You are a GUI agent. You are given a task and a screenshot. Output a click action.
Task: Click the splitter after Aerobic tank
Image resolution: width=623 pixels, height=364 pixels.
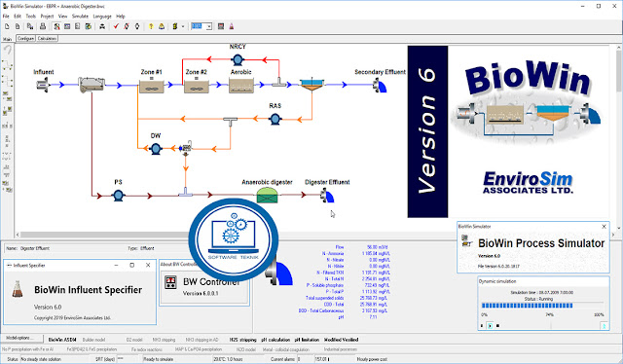pos(279,82)
